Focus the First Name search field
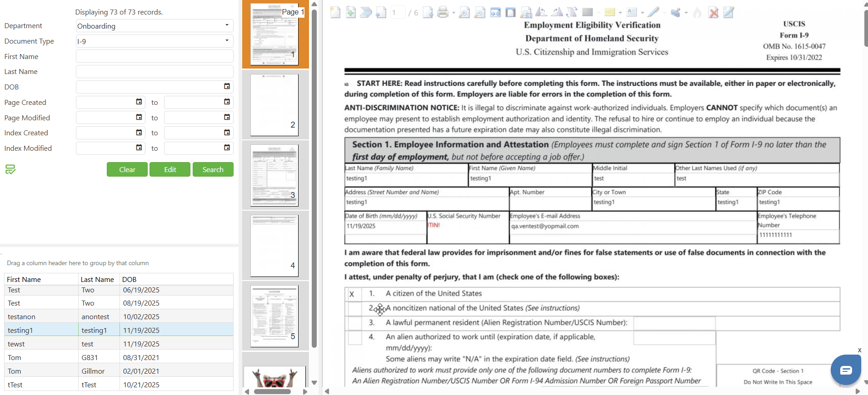 pyautogui.click(x=155, y=56)
